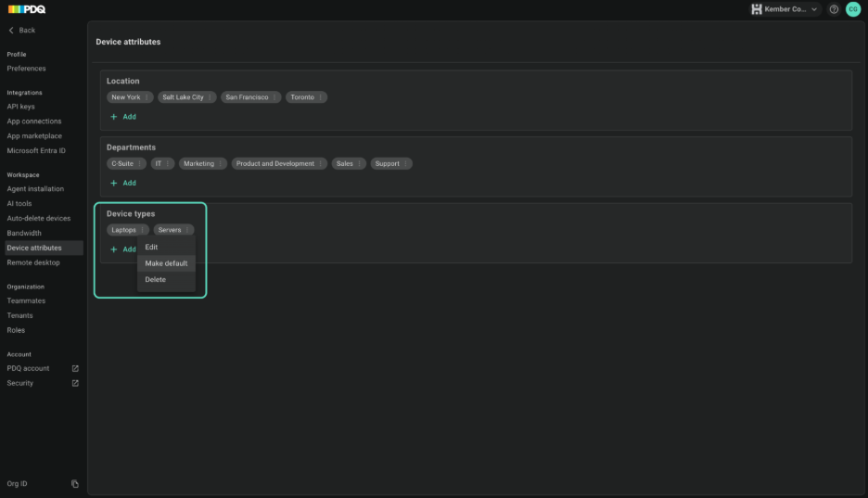Copy the Org ID with the copy icon
The image size is (868, 498).
click(75, 483)
